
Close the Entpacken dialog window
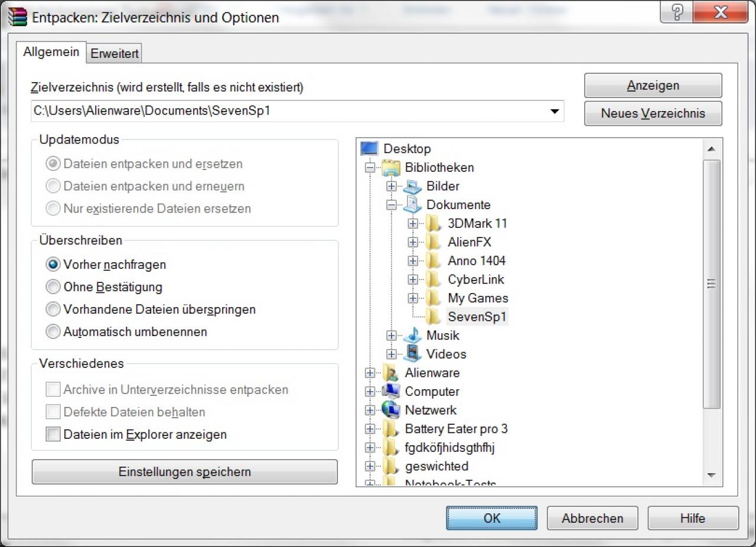[720, 13]
